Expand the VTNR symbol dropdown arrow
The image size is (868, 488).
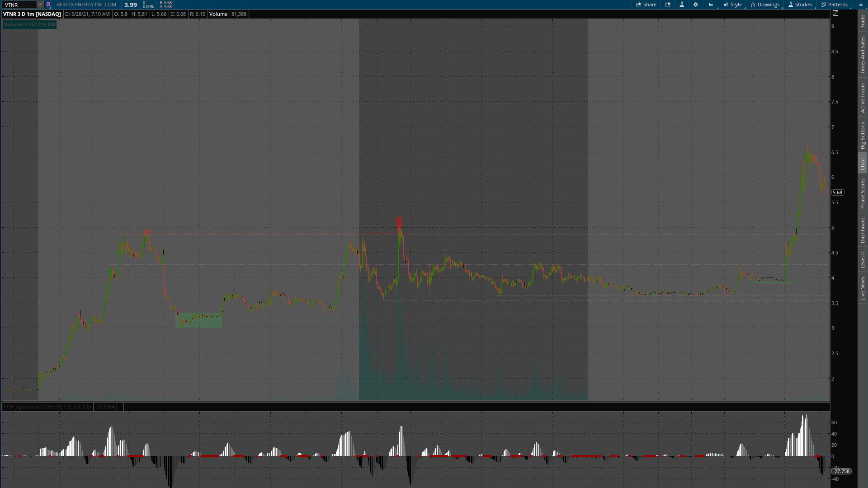point(40,5)
